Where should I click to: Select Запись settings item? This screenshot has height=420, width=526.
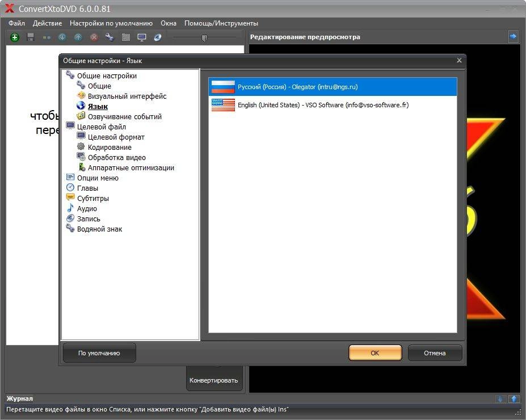89,219
